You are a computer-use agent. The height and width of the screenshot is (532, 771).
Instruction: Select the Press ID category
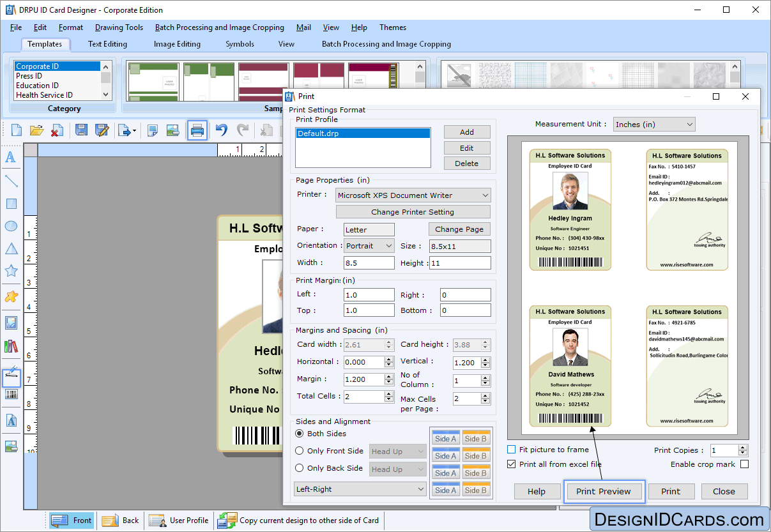click(x=29, y=76)
